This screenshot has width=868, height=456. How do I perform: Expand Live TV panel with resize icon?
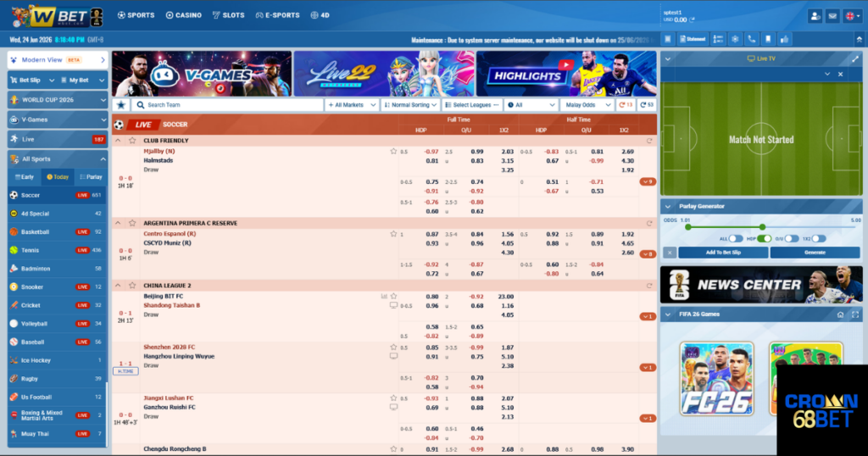855,58
